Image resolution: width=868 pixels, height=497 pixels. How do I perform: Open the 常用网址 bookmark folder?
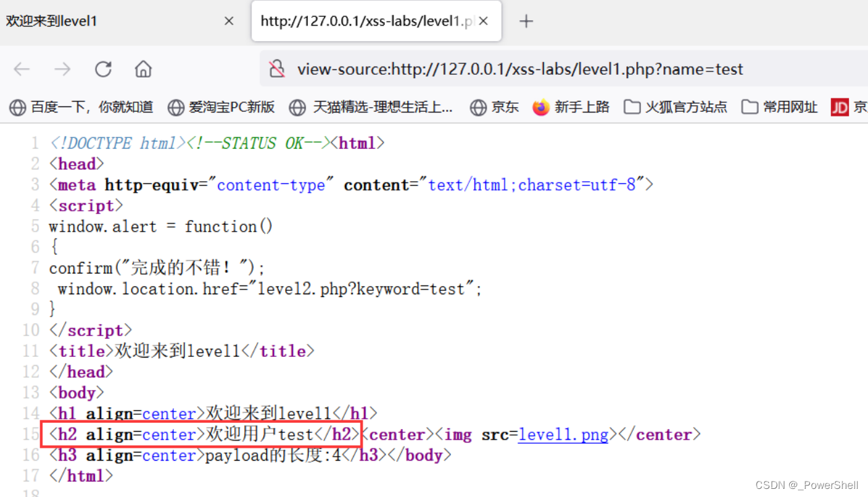(779, 107)
